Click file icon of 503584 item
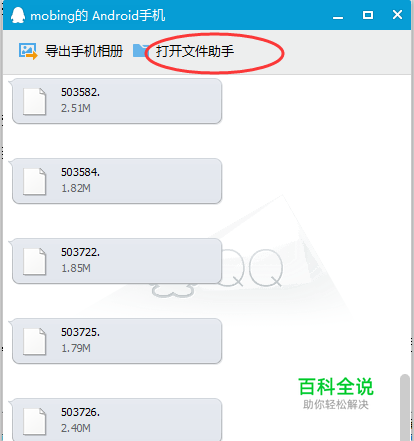Image resolution: width=414 pixels, height=441 pixels. click(x=34, y=182)
